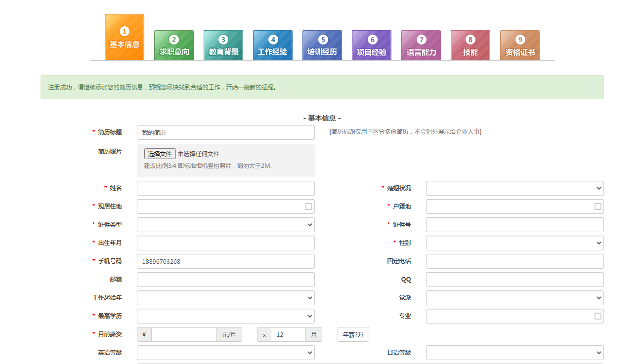Focus the 固定电话 input field
The height and width of the screenshot is (364, 640).
coord(515,261)
